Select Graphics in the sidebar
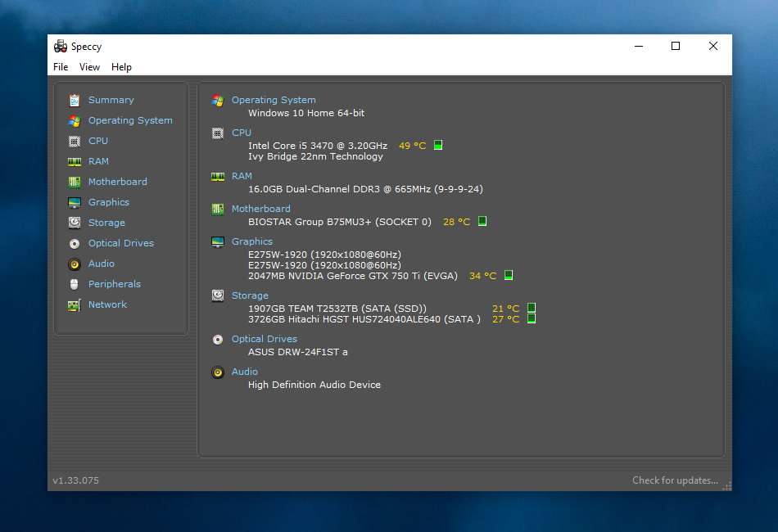The height and width of the screenshot is (532, 778). [x=109, y=202]
